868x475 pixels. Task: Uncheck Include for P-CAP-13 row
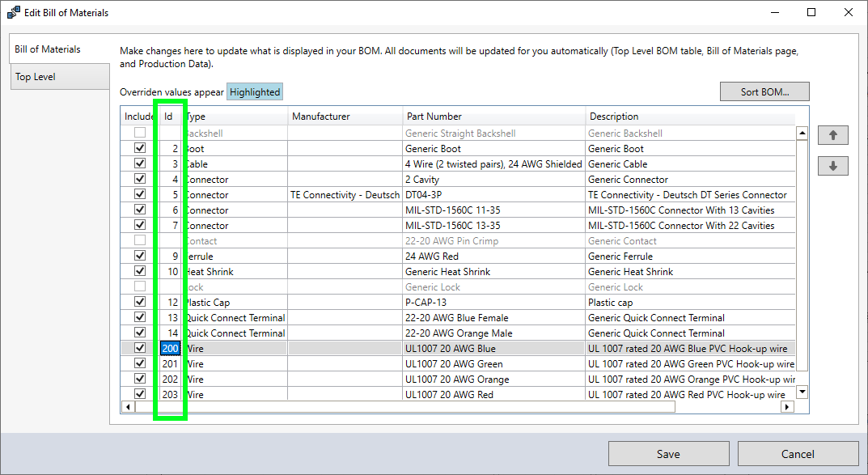(140, 302)
